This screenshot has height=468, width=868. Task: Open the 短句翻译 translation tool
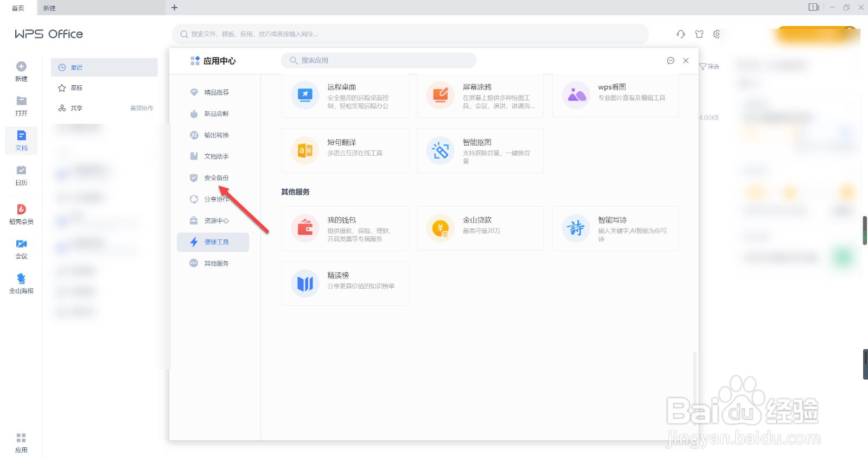point(344,150)
